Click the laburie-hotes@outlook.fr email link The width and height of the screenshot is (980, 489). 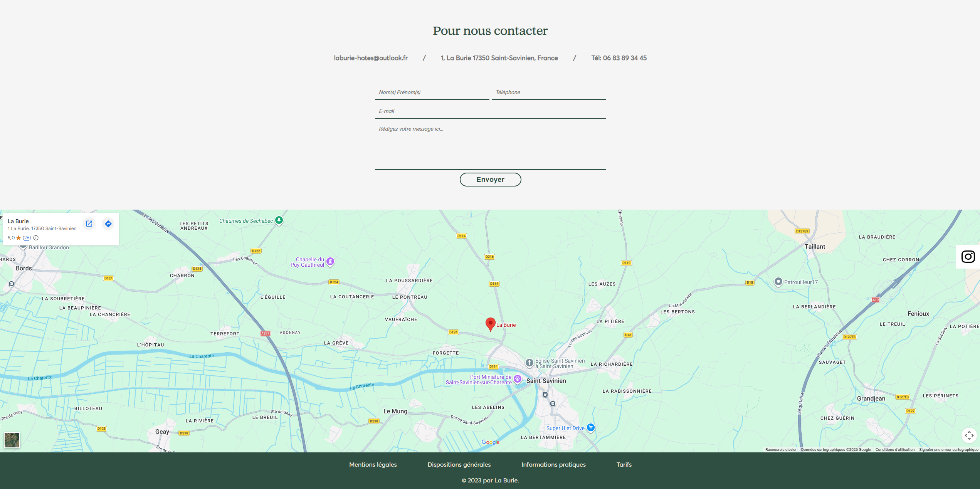click(371, 58)
